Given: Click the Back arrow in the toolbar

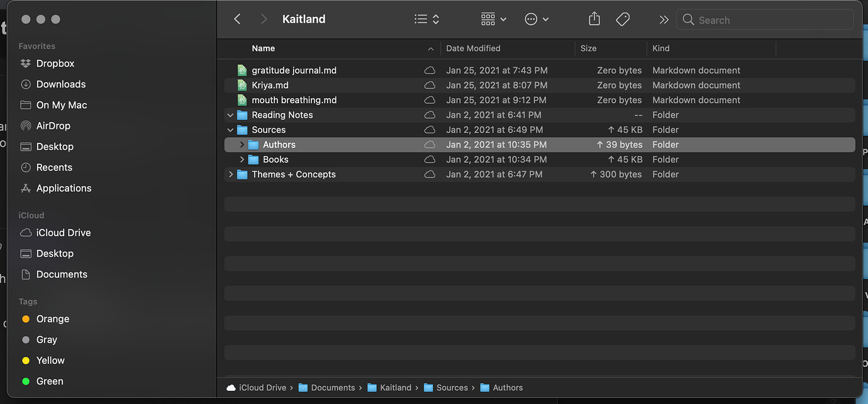Looking at the screenshot, I should [x=237, y=19].
